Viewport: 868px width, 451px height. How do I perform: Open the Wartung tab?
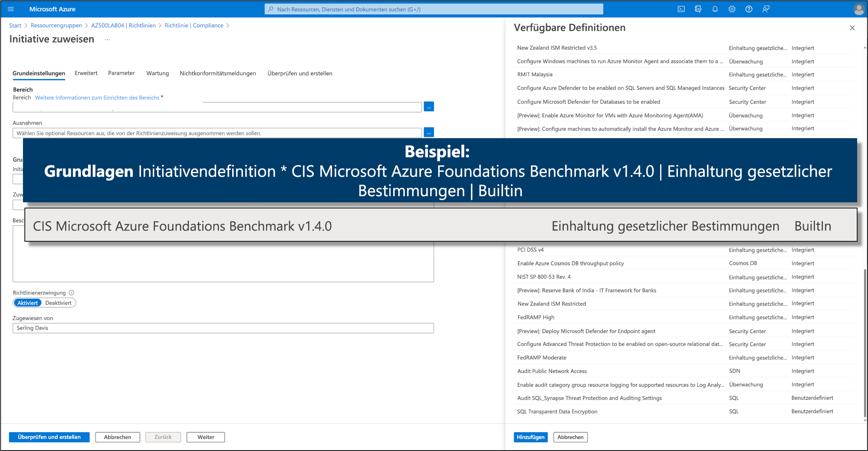(158, 73)
